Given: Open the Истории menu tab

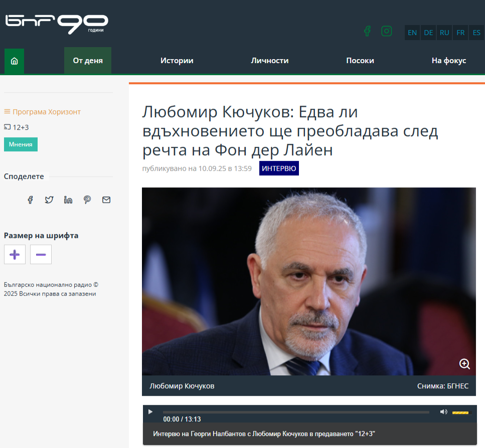Looking at the screenshot, I should coord(177,61).
